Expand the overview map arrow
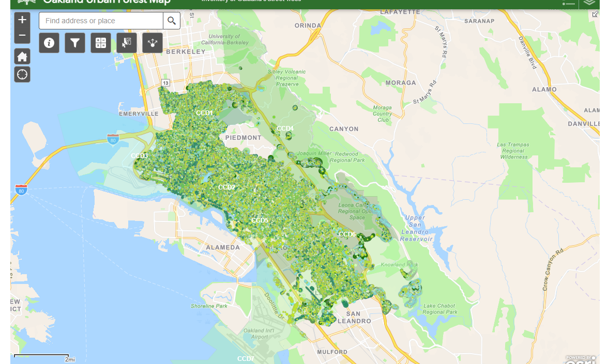The image size is (608, 364). coord(595,14)
